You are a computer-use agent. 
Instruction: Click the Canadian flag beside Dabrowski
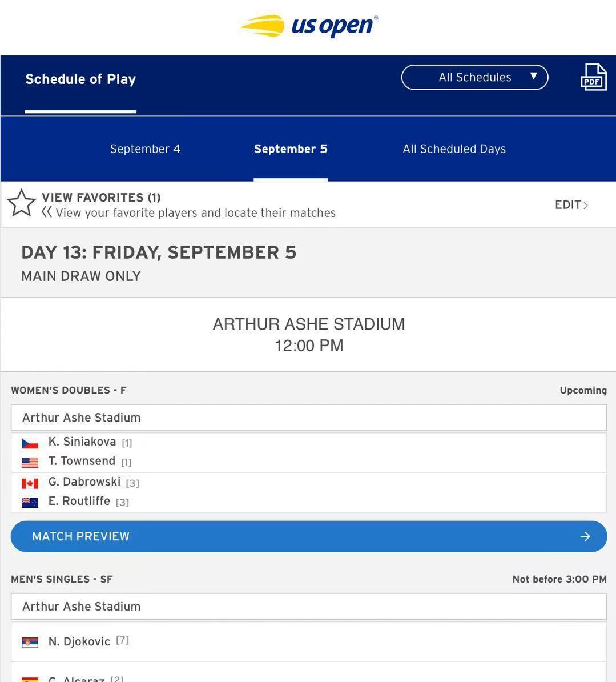pyautogui.click(x=30, y=483)
